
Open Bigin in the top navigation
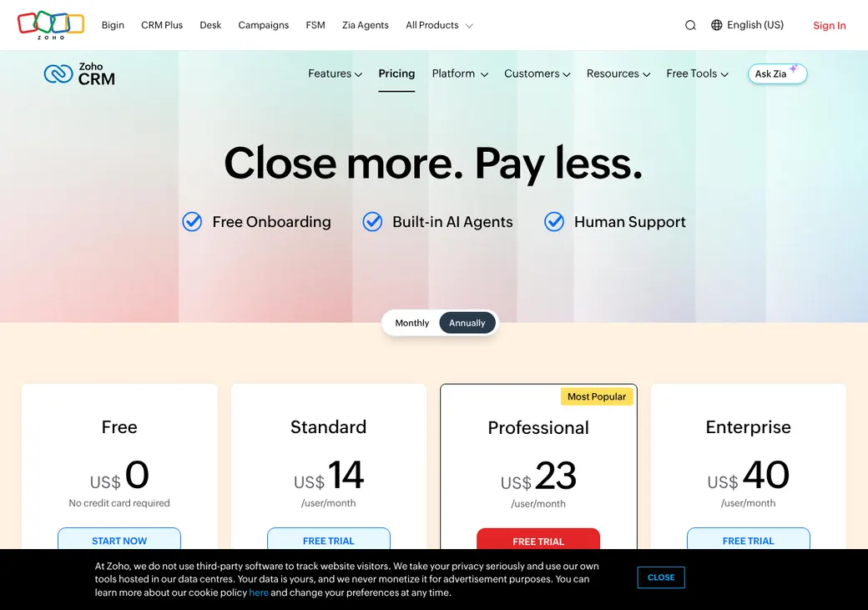coord(113,26)
